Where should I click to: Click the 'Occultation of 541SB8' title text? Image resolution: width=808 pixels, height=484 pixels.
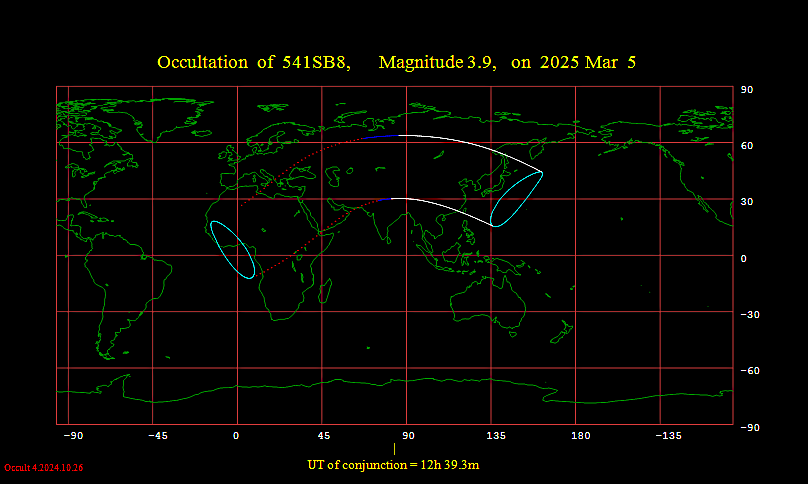tap(253, 63)
